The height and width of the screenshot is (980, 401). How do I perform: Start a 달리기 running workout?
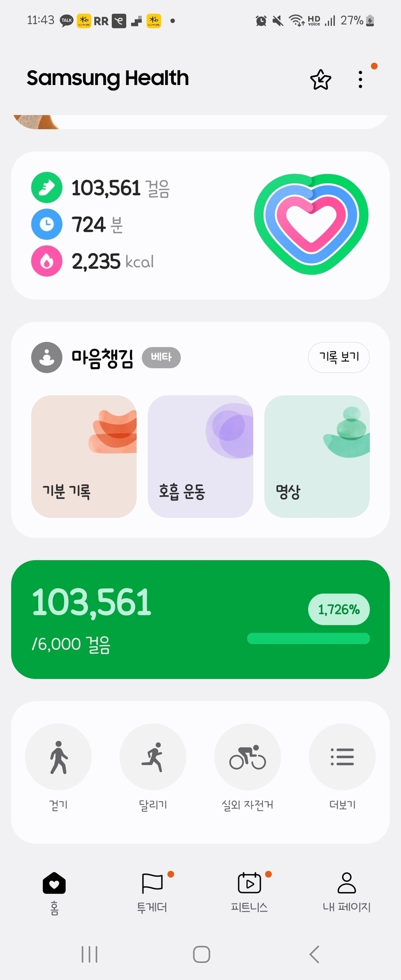153,757
